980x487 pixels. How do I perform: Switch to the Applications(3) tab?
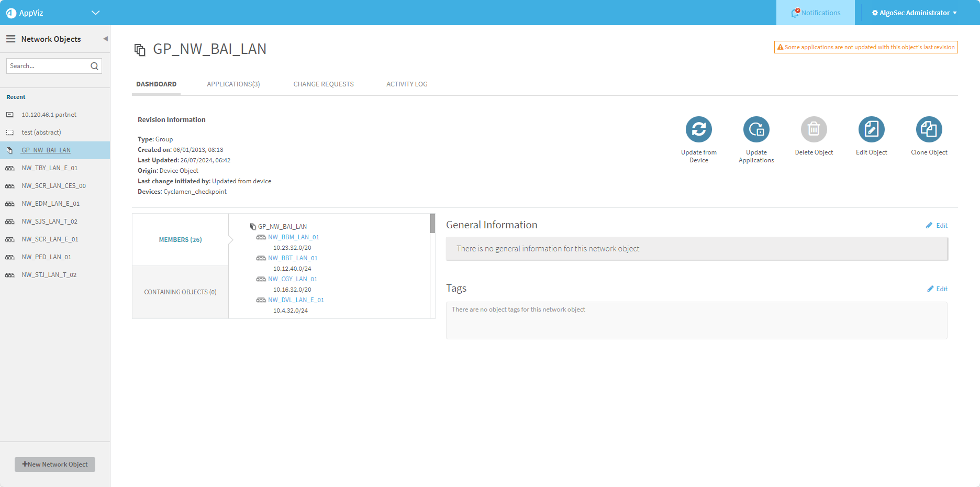233,84
